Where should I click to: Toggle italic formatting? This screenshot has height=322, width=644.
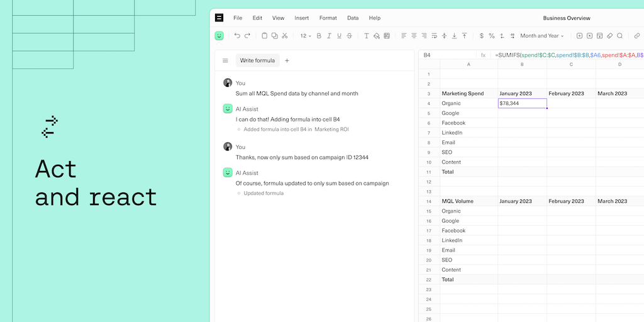tap(329, 36)
